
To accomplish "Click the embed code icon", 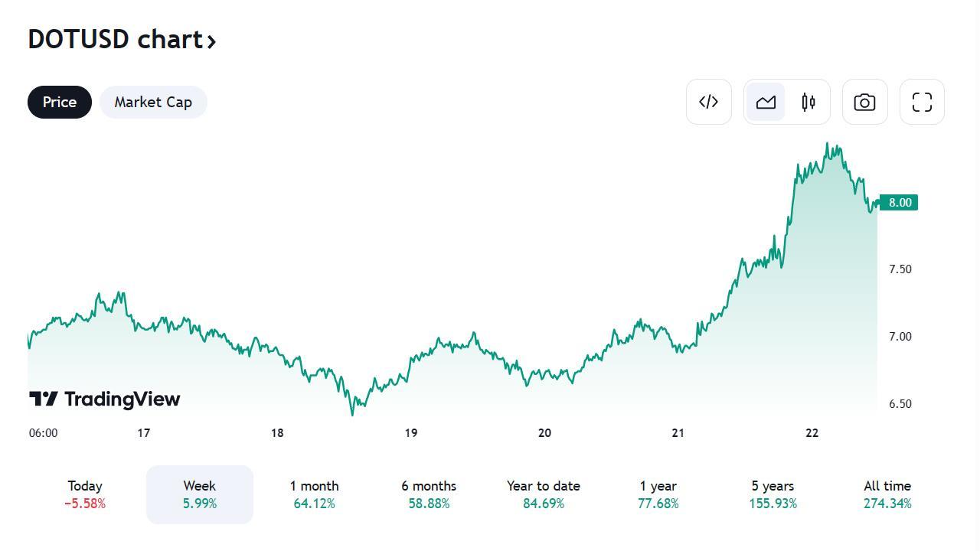I will click(708, 102).
